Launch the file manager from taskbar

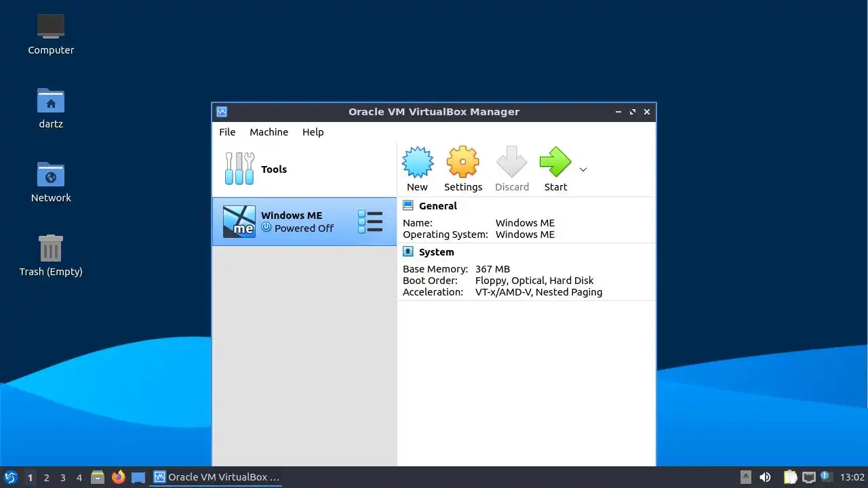[x=98, y=477]
